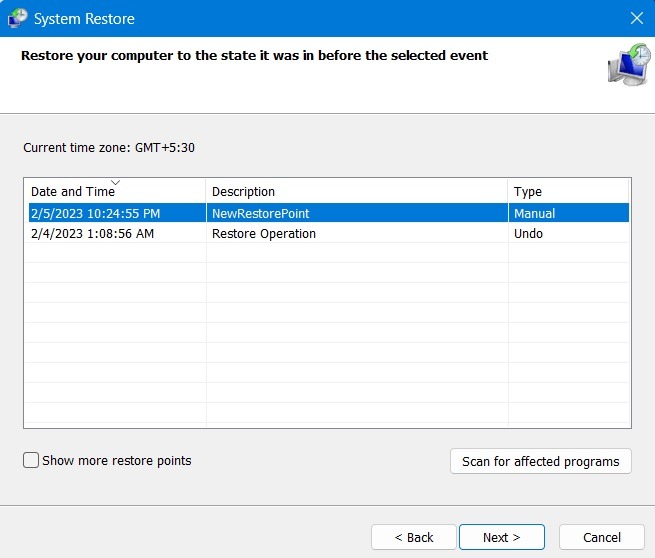Sort by Description column header
655x558 pixels.
coord(357,191)
